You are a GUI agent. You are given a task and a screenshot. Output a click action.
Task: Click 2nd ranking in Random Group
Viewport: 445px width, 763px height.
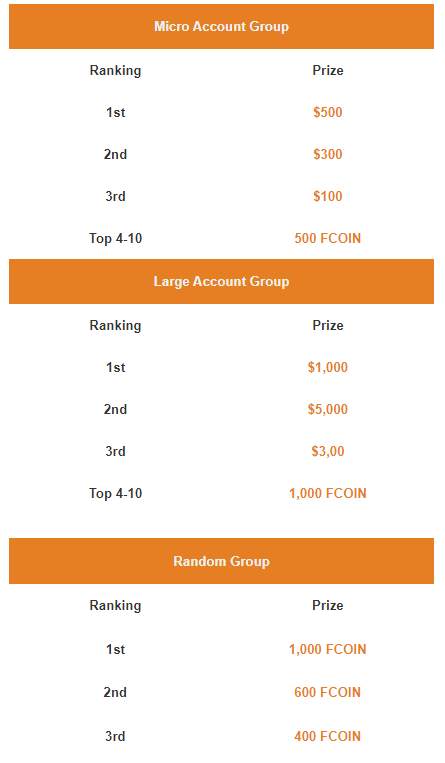pyautogui.click(x=115, y=692)
